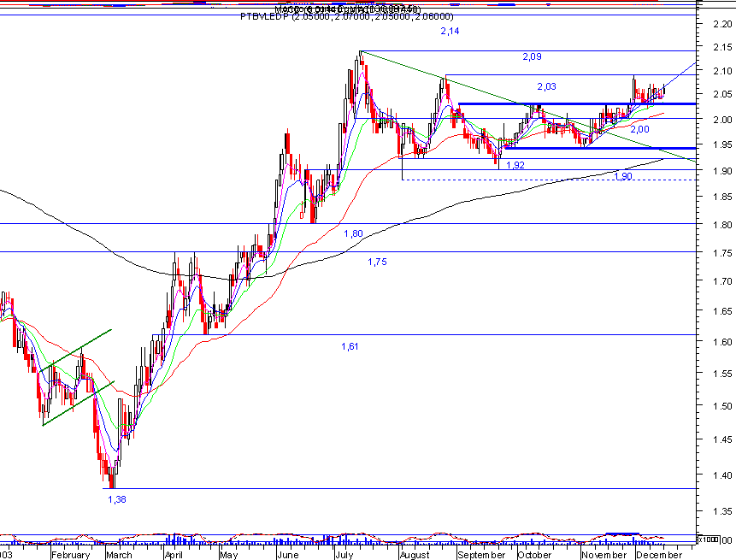
Task: Click the blue "1,38" low annotation
Action: [117, 499]
